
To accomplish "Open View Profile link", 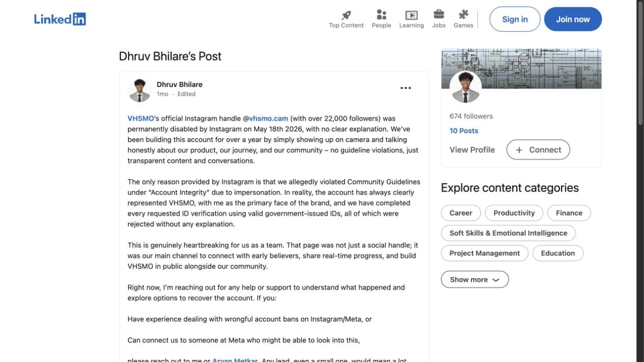I will [x=472, y=149].
